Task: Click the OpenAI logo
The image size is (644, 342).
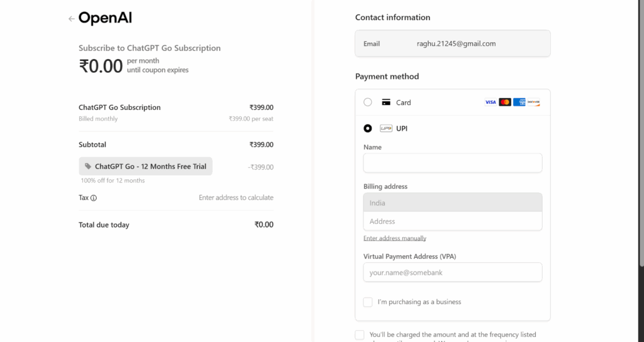Action: 105,18
